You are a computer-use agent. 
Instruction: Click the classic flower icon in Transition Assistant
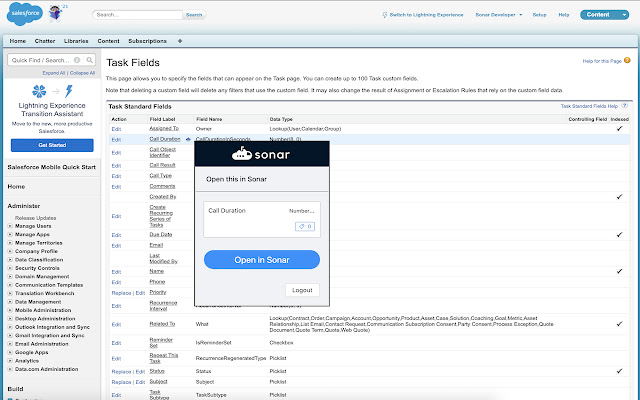[39, 91]
